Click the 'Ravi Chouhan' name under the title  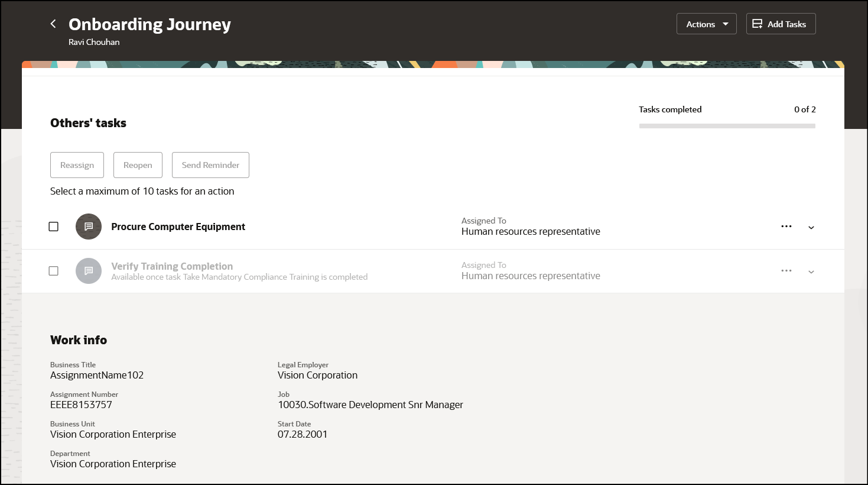pos(94,42)
